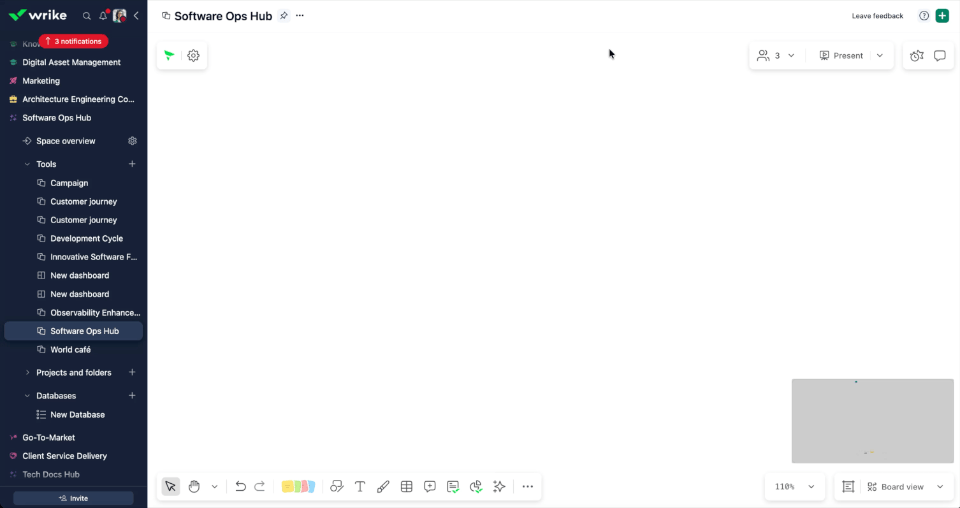
Task: Select the Text tool
Action: click(360, 487)
